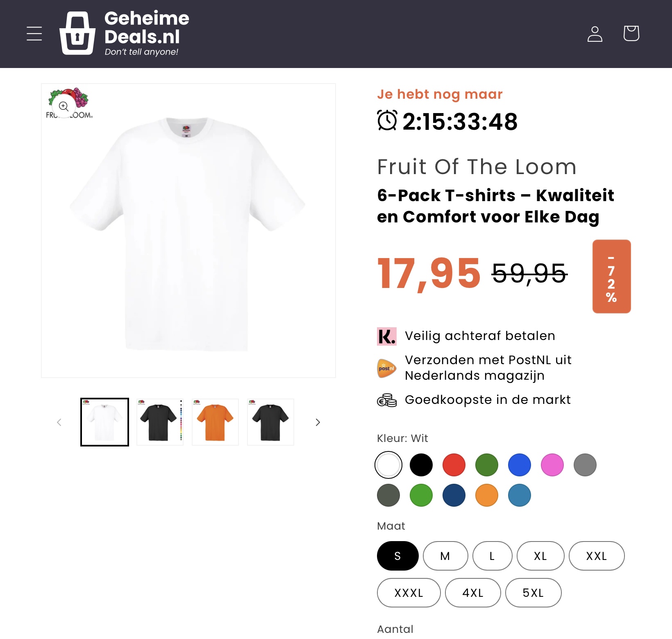This screenshot has width=672, height=639.
Task: Click the product title heading
Action: pos(495,206)
